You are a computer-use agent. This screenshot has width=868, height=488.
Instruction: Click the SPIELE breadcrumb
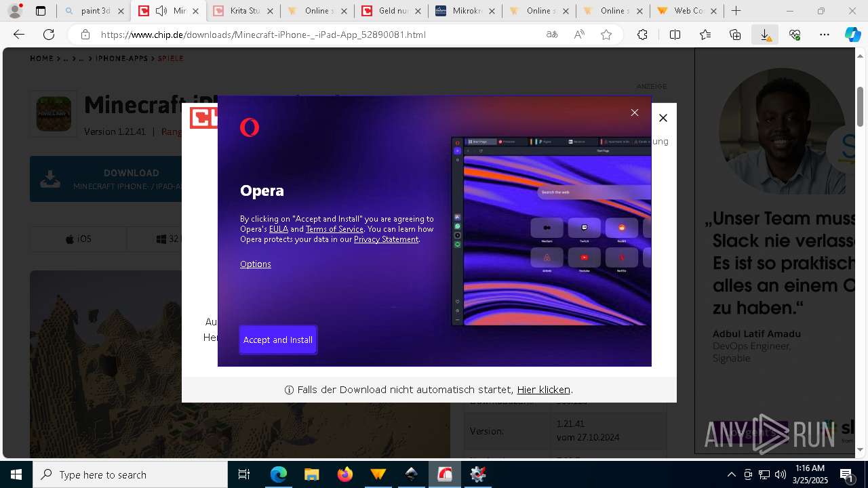tap(171, 59)
